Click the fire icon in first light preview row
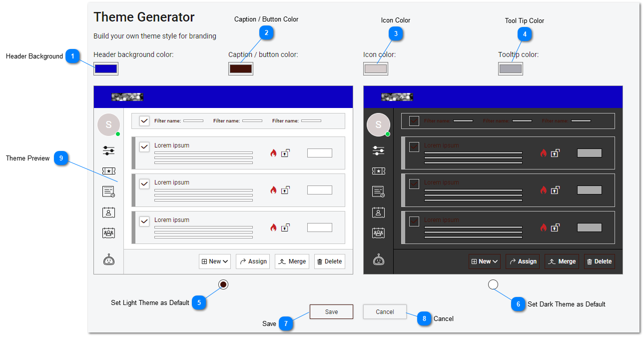Viewport: 644px width, 337px height. point(273,153)
